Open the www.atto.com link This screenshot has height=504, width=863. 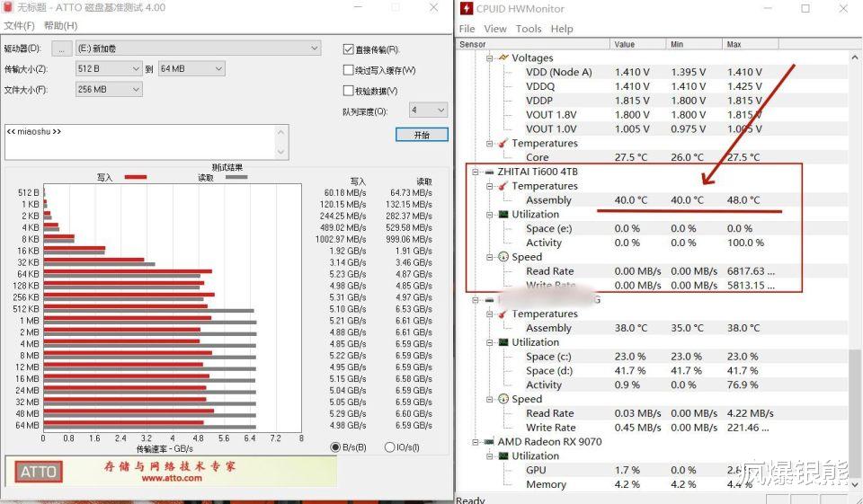click(171, 479)
